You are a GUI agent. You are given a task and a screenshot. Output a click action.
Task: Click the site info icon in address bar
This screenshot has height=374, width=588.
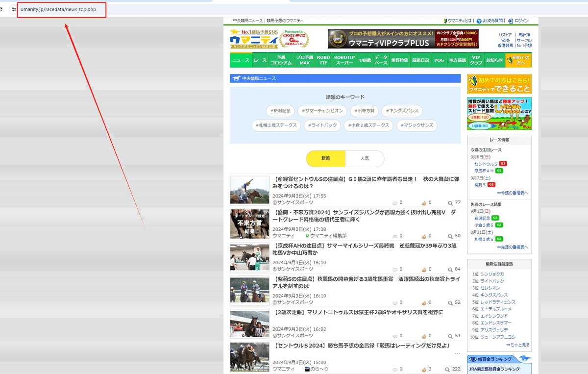[x=13, y=9]
